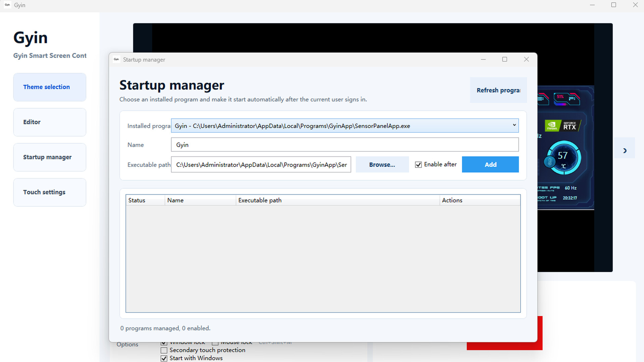Expand the Installed programs dropdown
Screen dimensions: 644x362
click(345, 126)
